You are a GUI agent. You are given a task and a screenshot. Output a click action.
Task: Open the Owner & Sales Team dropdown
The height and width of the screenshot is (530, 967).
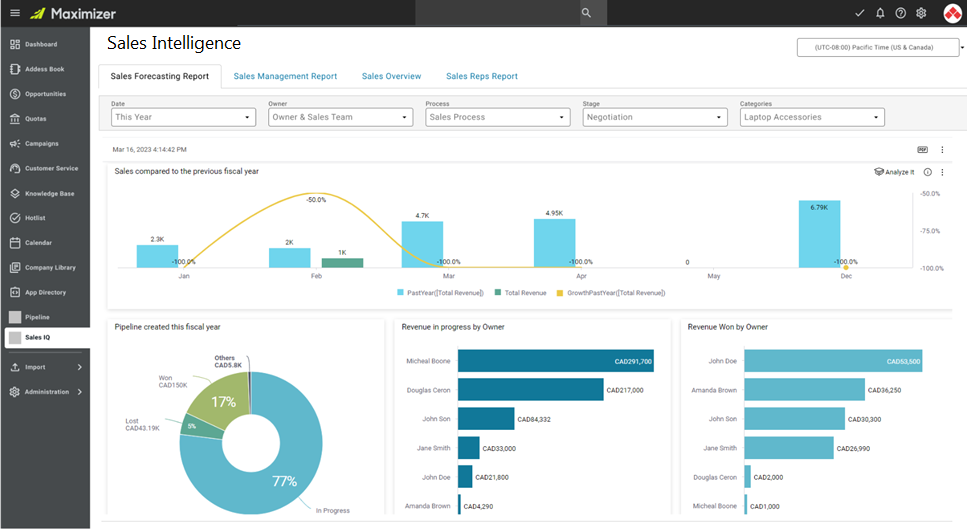pos(340,117)
